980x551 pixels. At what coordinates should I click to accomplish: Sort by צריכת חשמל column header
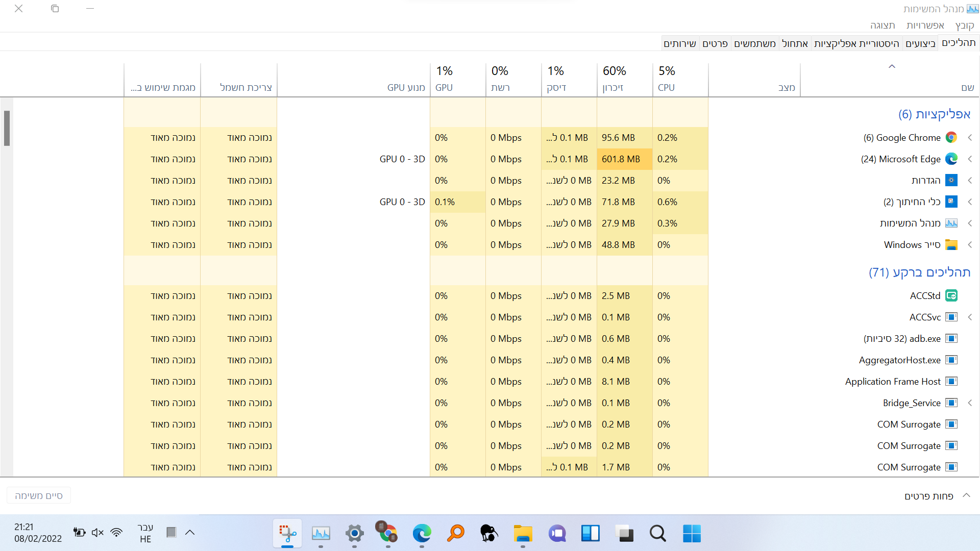(239, 80)
